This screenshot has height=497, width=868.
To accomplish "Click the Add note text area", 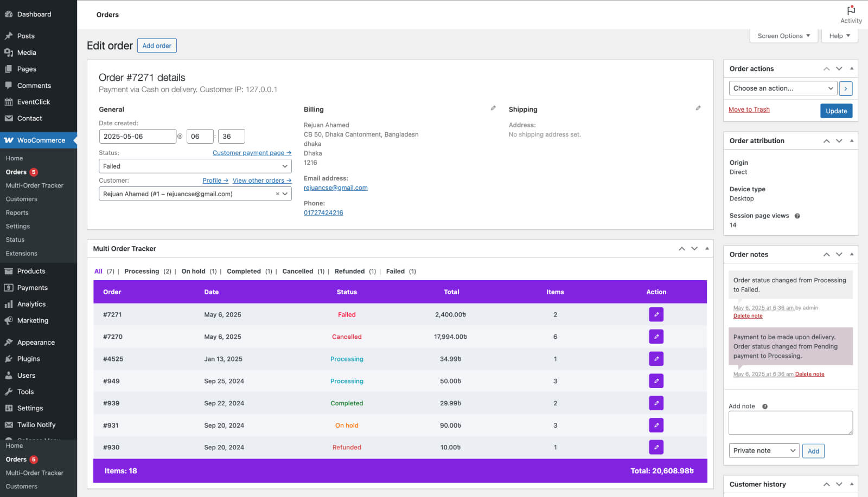I will pos(790,423).
